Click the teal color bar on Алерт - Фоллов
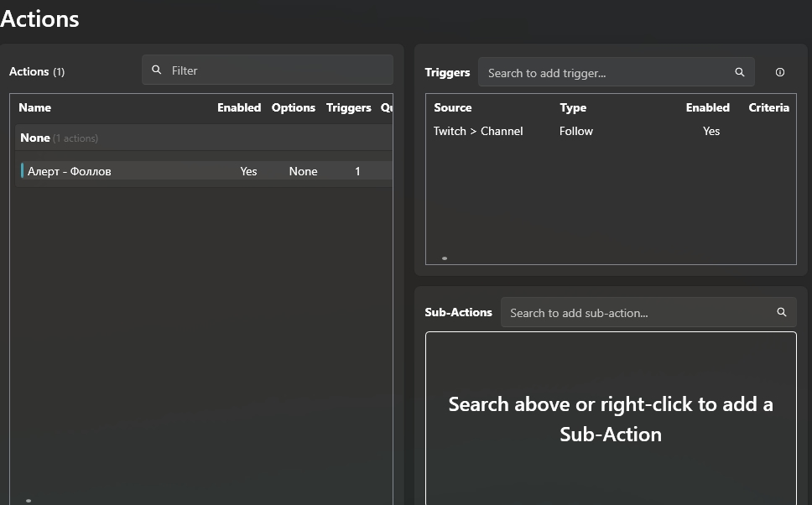Viewport: 812px width, 505px height. click(x=22, y=171)
